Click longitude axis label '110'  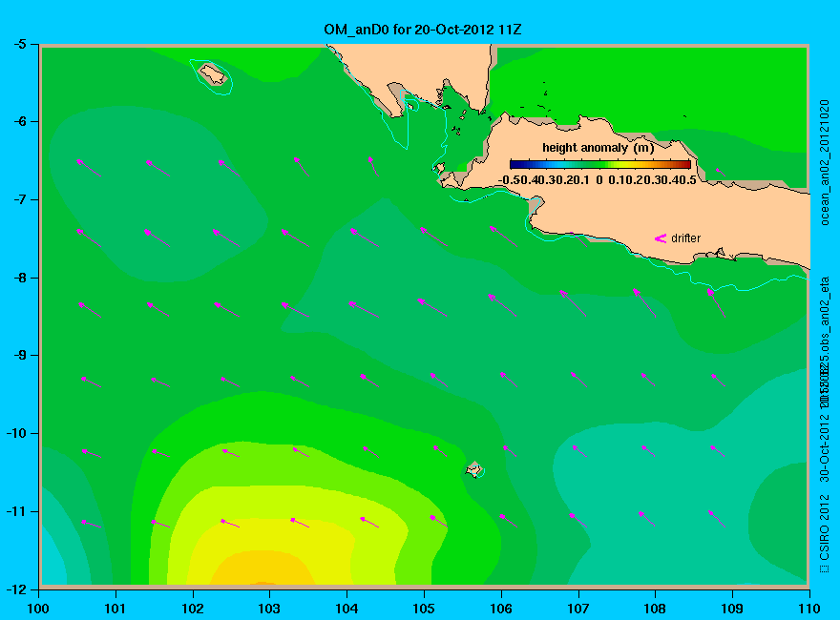(808, 609)
